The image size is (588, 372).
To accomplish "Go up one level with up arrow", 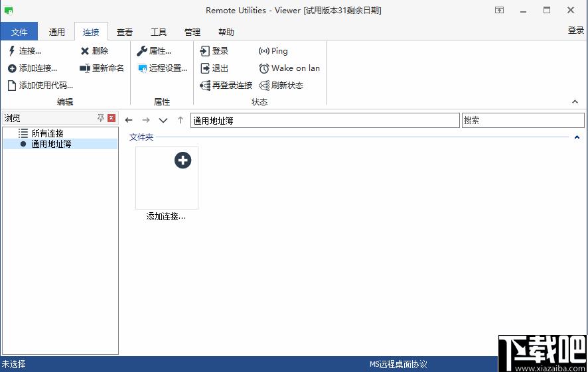I will pyautogui.click(x=181, y=120).
